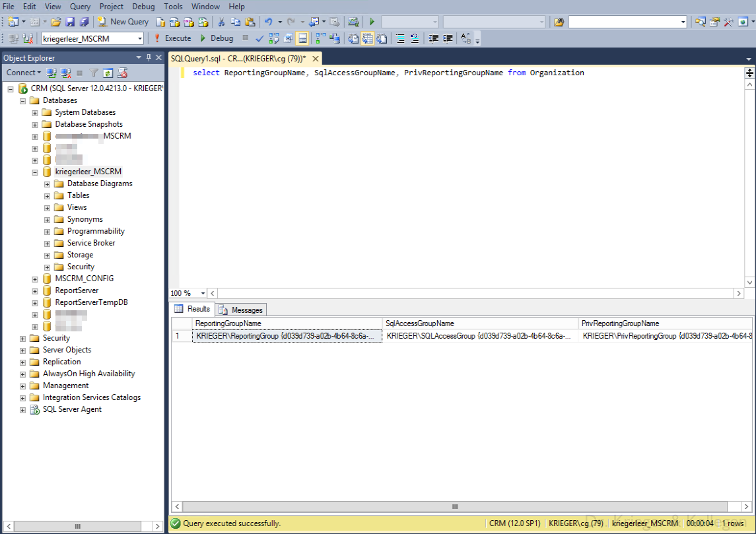
Task: Click the Cut scissors icon
Action: point(221,22)
